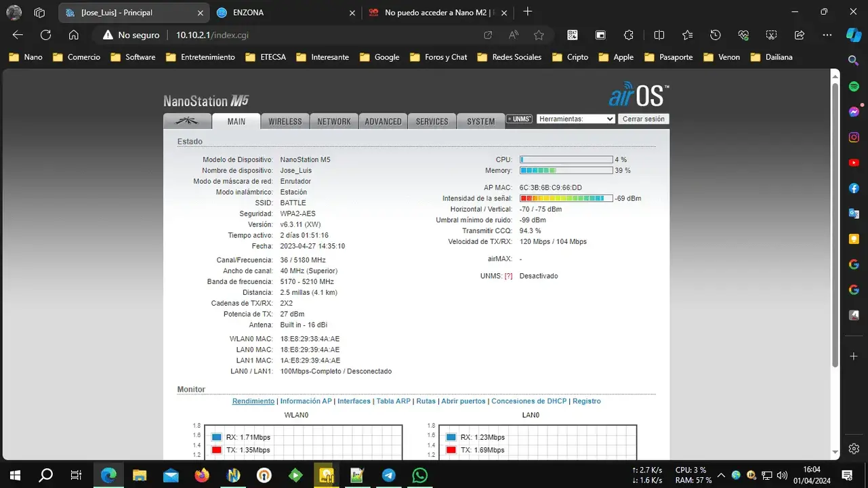Click the Screenshot capture icon
This screenshot has height=488, width=868.
771,35
